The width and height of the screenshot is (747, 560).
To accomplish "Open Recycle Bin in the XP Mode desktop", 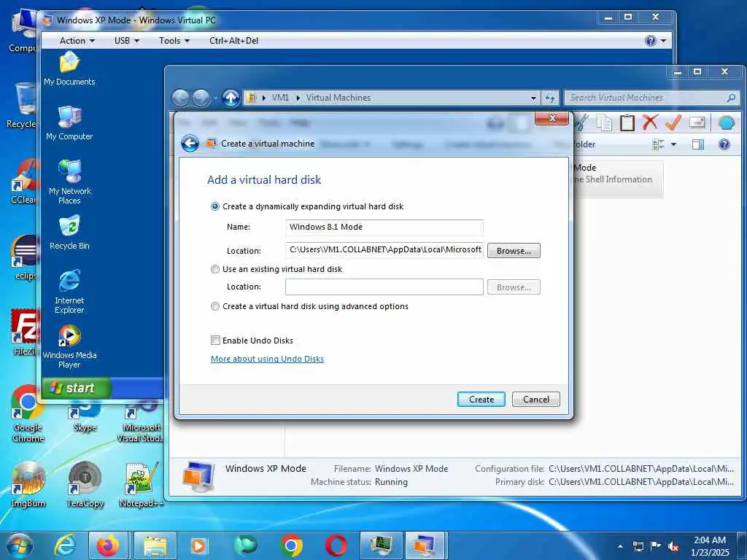I will [69, 233].
